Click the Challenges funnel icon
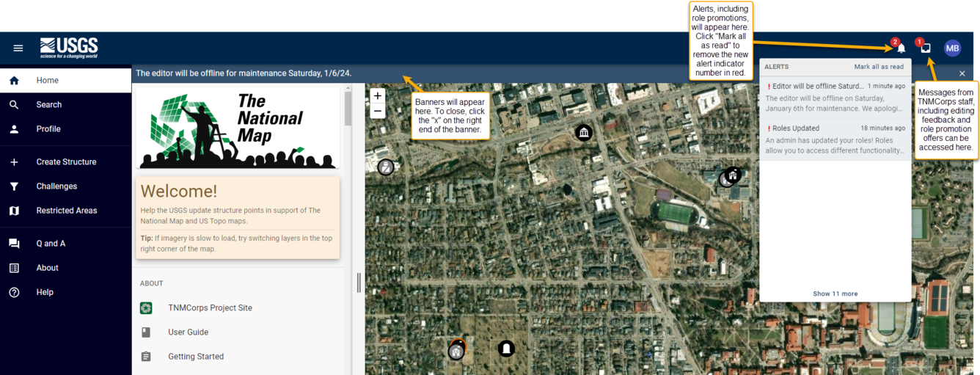Image resolution: width=980 pixels, height=375 pixels. coord(14,186)
